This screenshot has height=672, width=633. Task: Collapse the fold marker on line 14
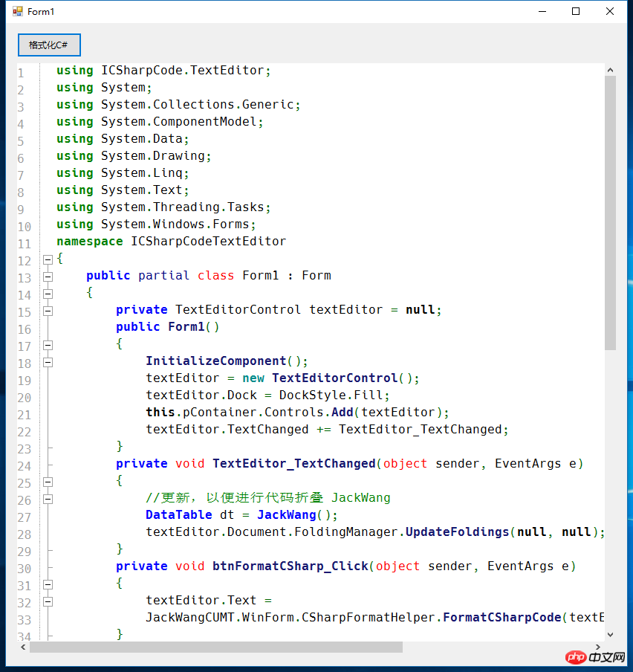(48, 294)
